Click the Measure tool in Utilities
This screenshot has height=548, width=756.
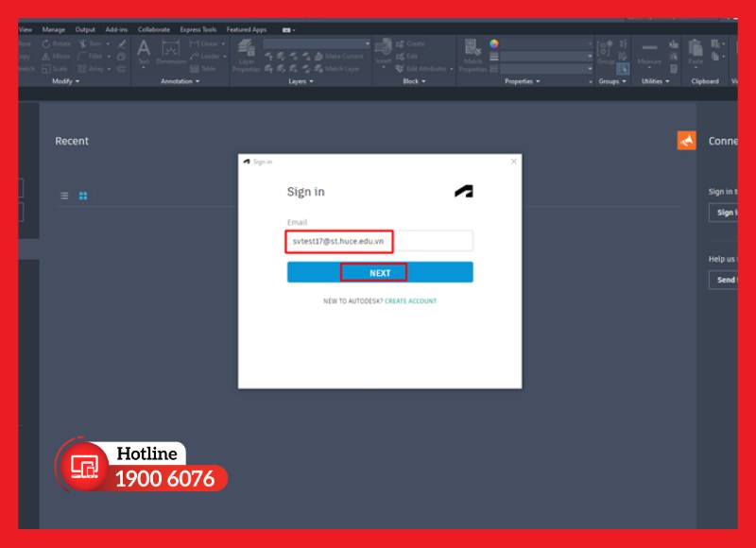[649, 54]
